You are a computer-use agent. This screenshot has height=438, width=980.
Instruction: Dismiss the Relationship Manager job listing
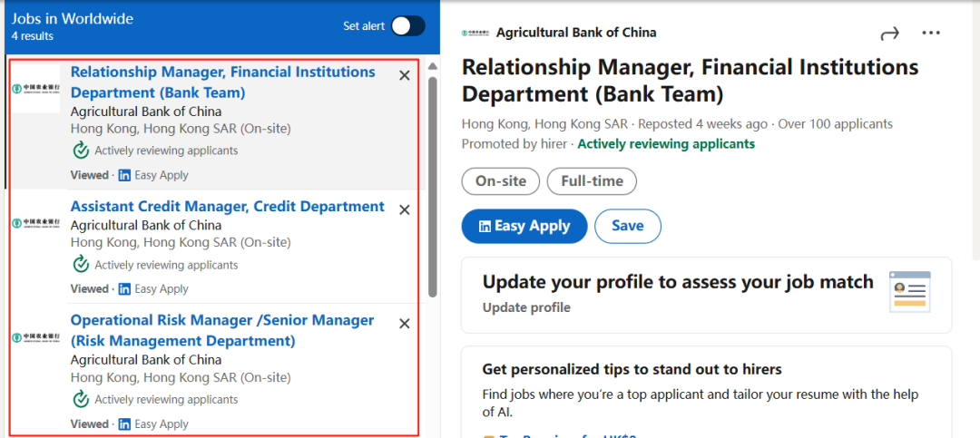point(405,75)
